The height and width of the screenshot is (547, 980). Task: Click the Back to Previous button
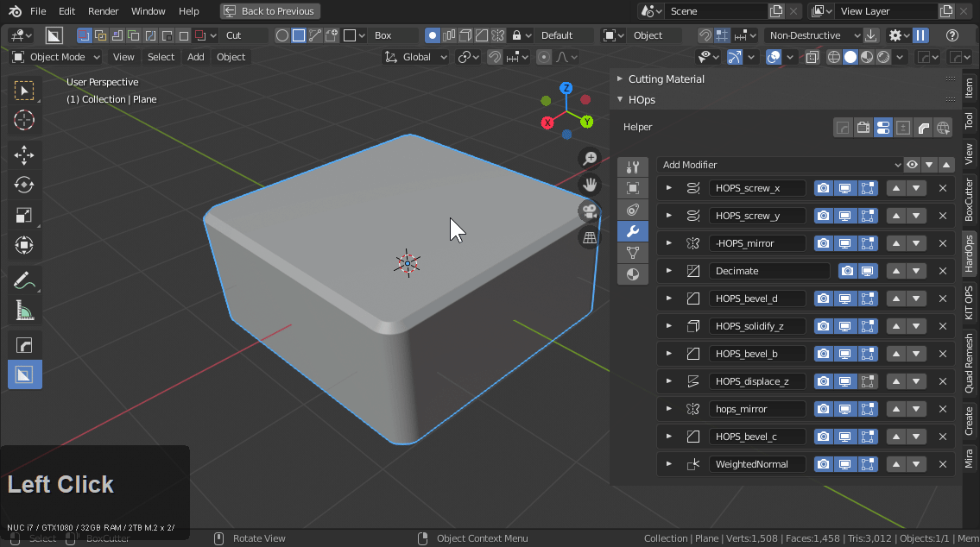click(x=269, y=11)
